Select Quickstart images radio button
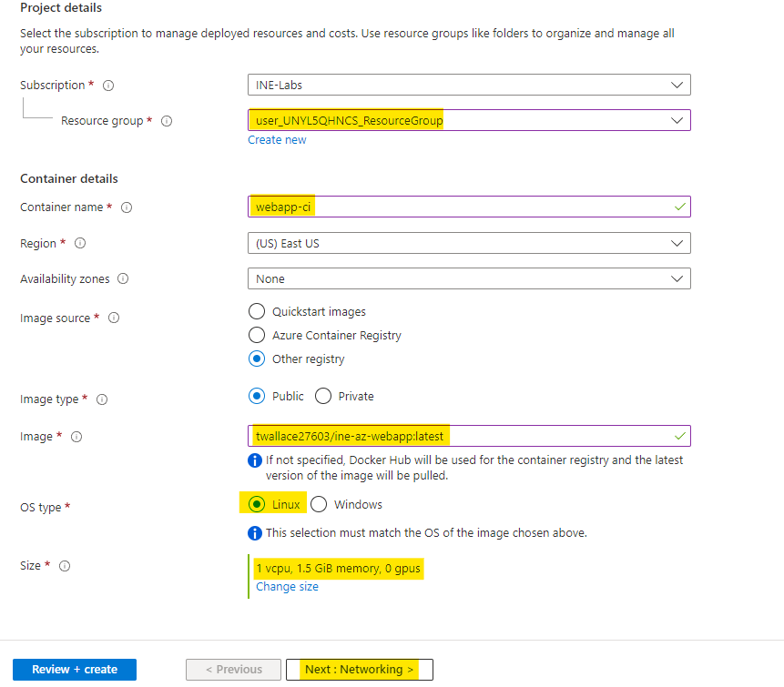This screenshot has width=784, height=687. tap(257, 311)
